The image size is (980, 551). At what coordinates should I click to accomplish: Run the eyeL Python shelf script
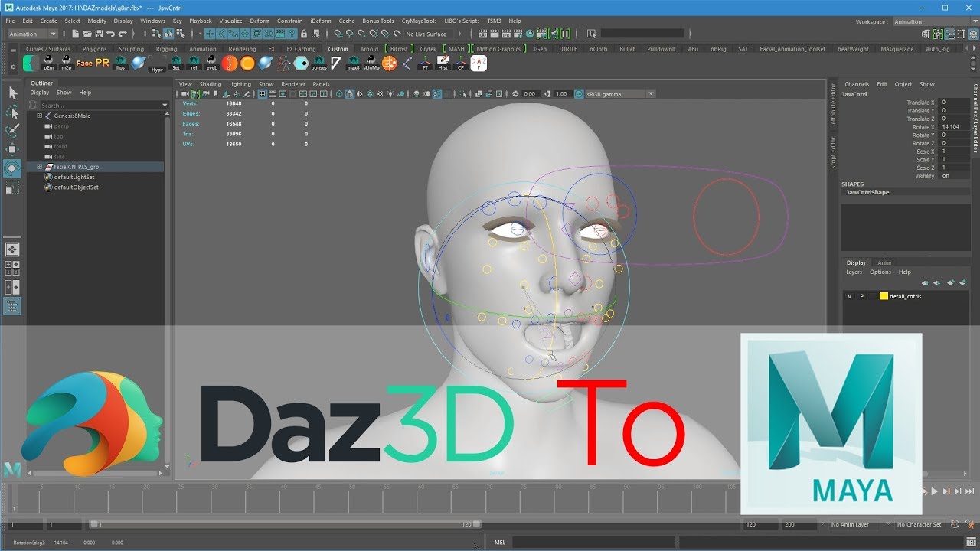tap(211, 64)
